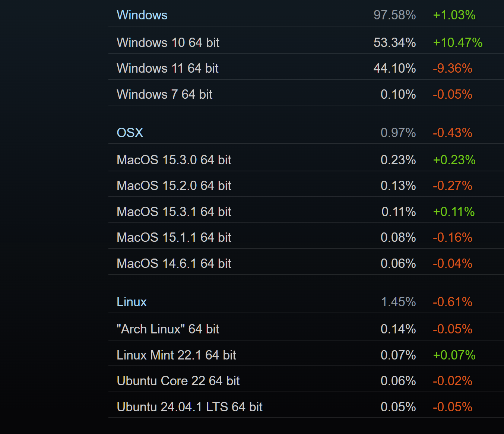Click the Windows 97.58% total share value

[394, 15]
